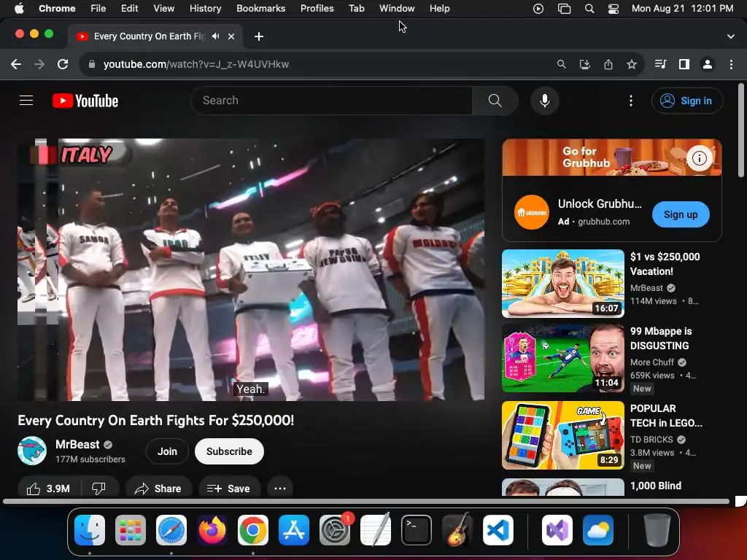Like the video with 3.9M likes
Viewport: 747px width, 560px height.
(x=48, y=489)
